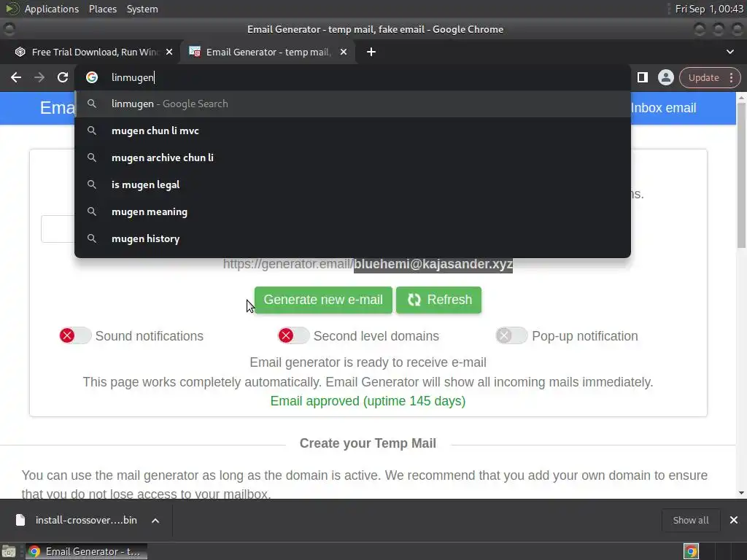Click the Chrome window title text

[x=376, y=29]
